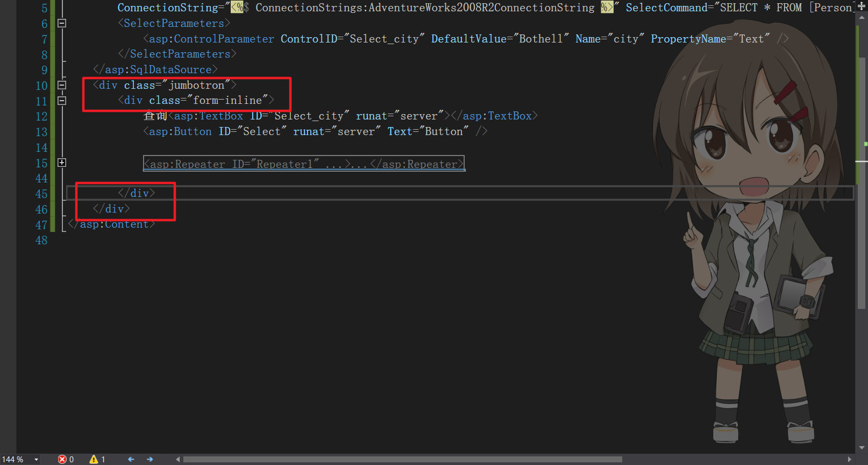This screenshot has height=465, width=868.
Task: Click the asp:ControlParameter tag name
Action: coord(211,39)
